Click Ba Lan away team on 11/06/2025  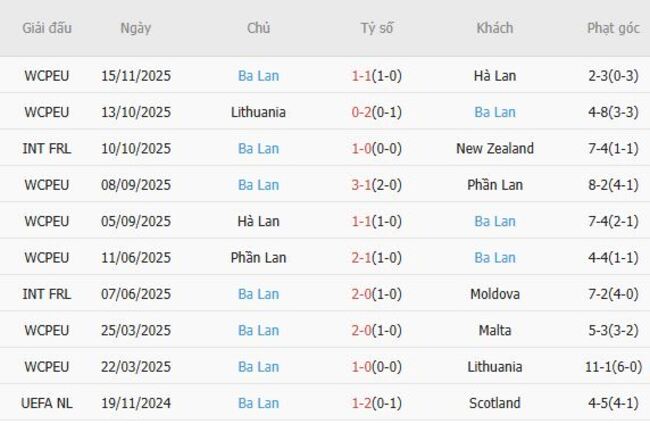click(x=495, y=258)
